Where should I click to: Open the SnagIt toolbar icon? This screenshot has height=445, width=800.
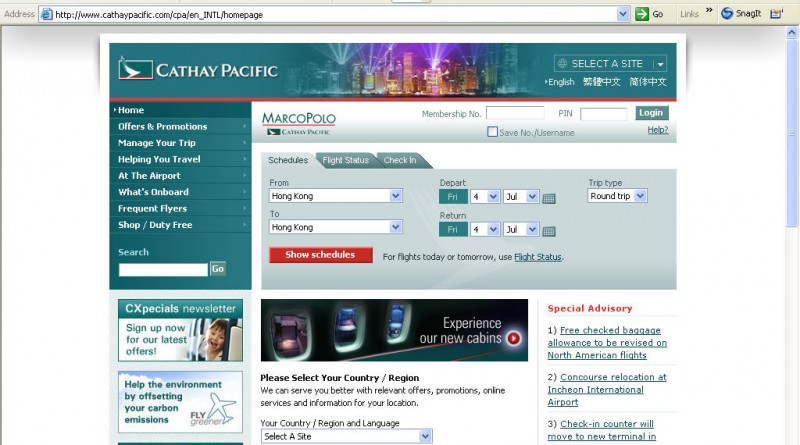click(x=727, y=14)
